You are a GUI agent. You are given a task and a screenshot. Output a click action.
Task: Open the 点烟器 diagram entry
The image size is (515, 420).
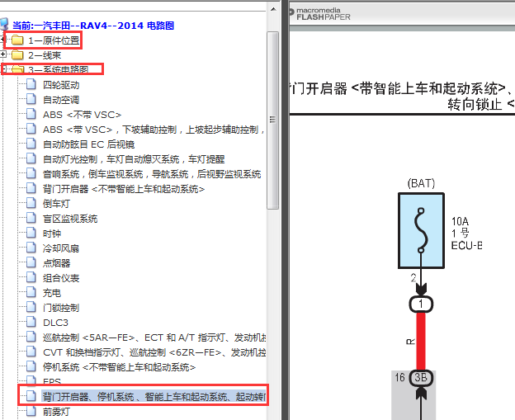coord(56,263)
